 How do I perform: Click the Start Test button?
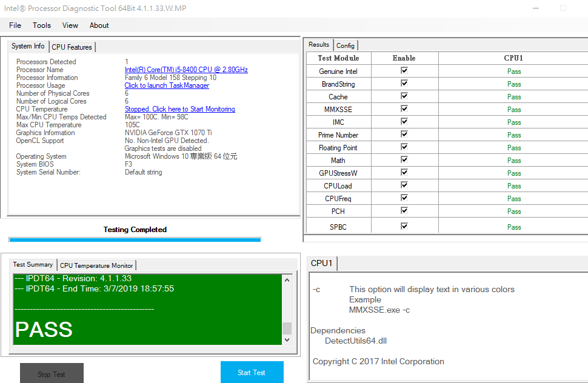252,372
